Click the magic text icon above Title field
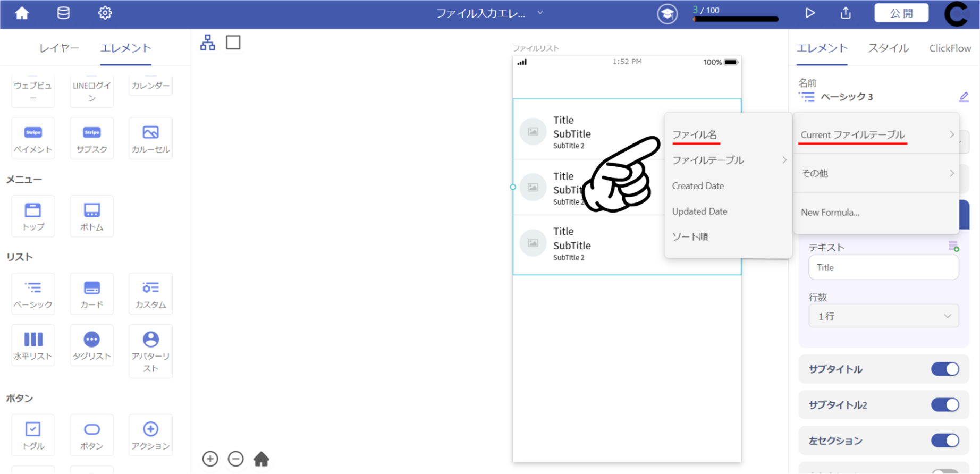Viewport: 980px width, 474px height. [x=953, y=246]
